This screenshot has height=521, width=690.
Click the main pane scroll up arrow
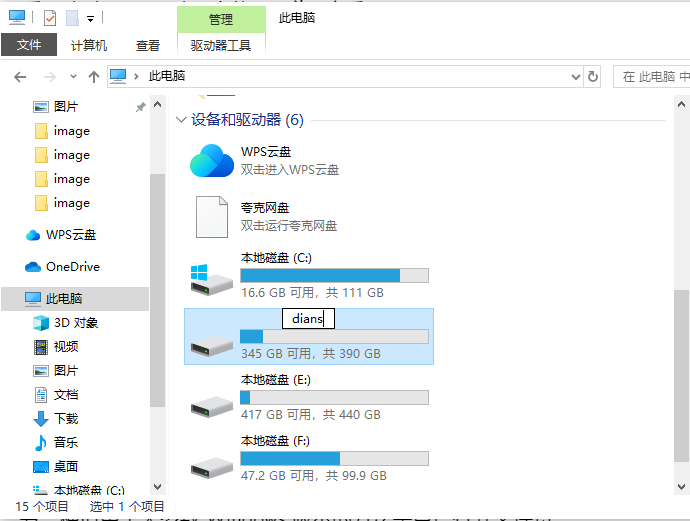click(681, 105)
